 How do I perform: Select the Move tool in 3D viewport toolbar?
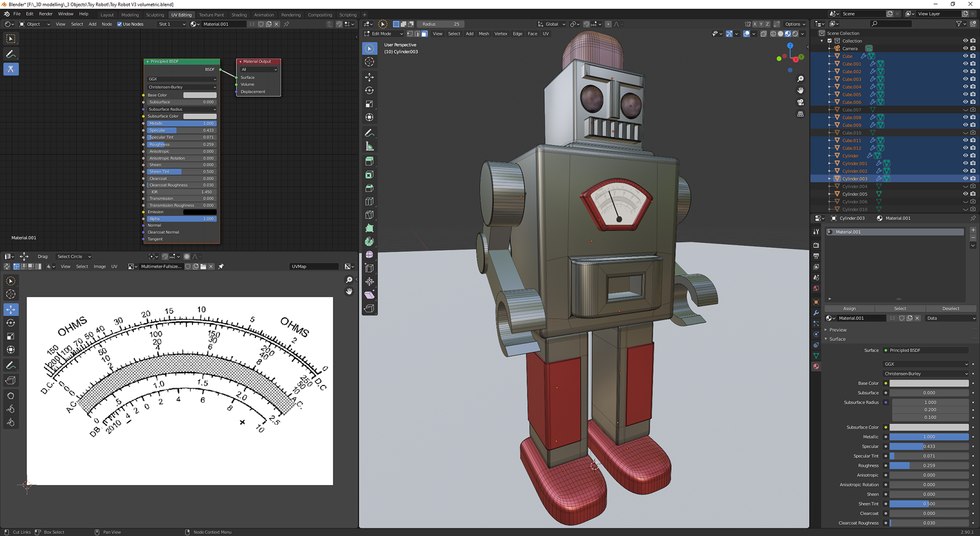tap(370, 77)
